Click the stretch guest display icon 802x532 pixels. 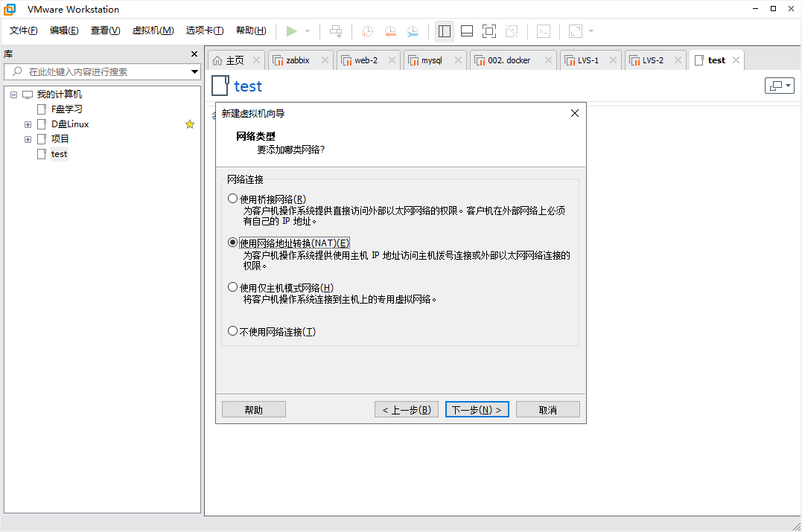[x=576, y=31]
